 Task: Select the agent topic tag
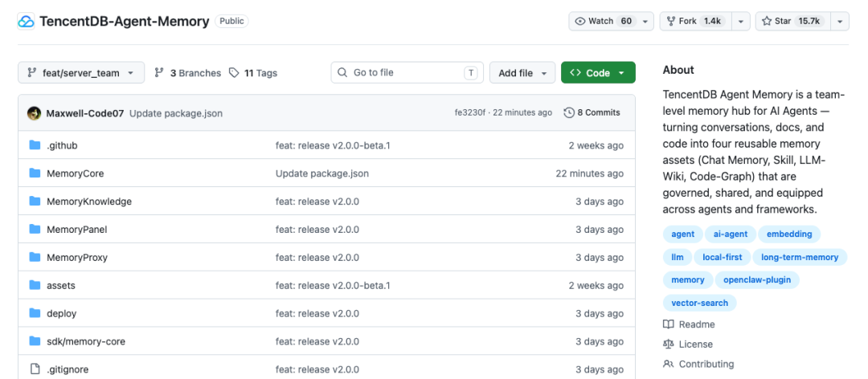pyautogui.click(x=682, y=234)
